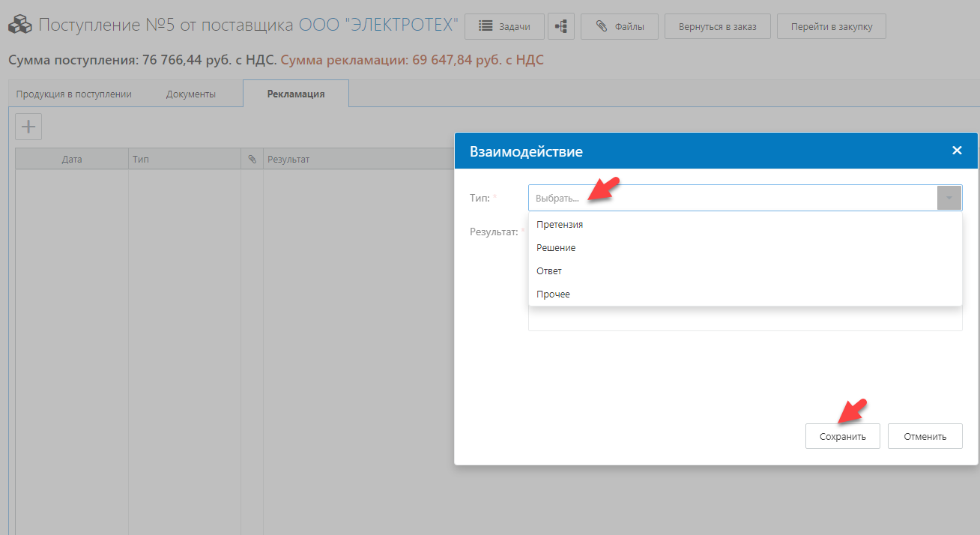Click Отменить to cancel the dialog

(x=925, y=436)
